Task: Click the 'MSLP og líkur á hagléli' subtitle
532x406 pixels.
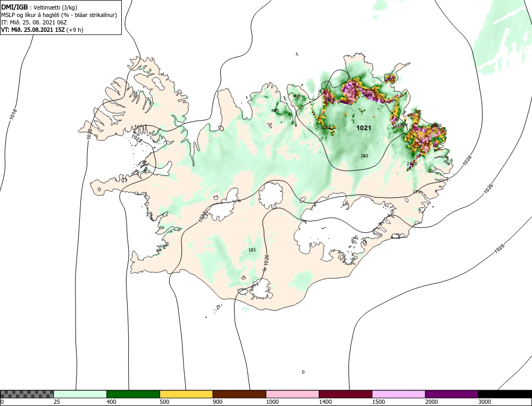Action: pyautogui.click(x=59, y=15)
